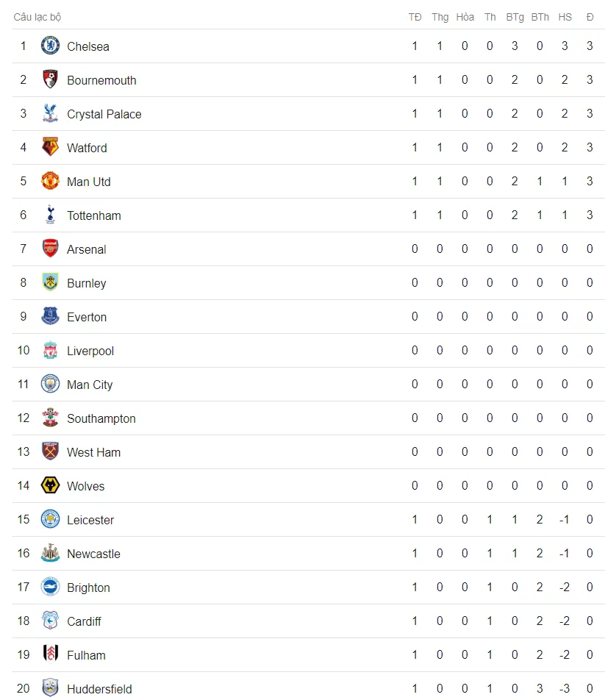Click the Liverpool crest icon

pyautogui.click(x=51, y=350)
